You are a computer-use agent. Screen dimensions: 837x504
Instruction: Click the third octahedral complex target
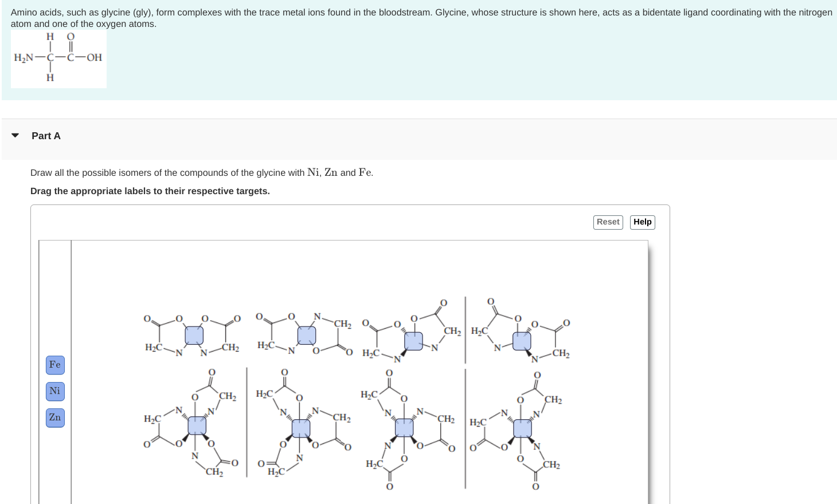click(404, 427)
